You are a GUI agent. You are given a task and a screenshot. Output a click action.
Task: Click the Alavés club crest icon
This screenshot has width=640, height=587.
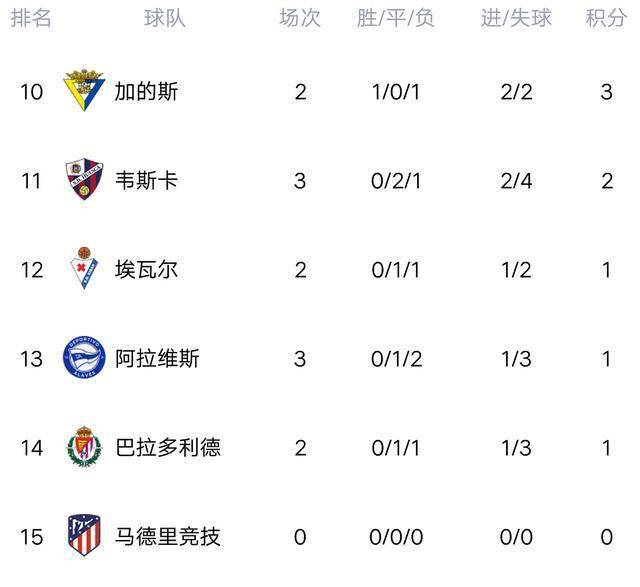pos(84,358)
